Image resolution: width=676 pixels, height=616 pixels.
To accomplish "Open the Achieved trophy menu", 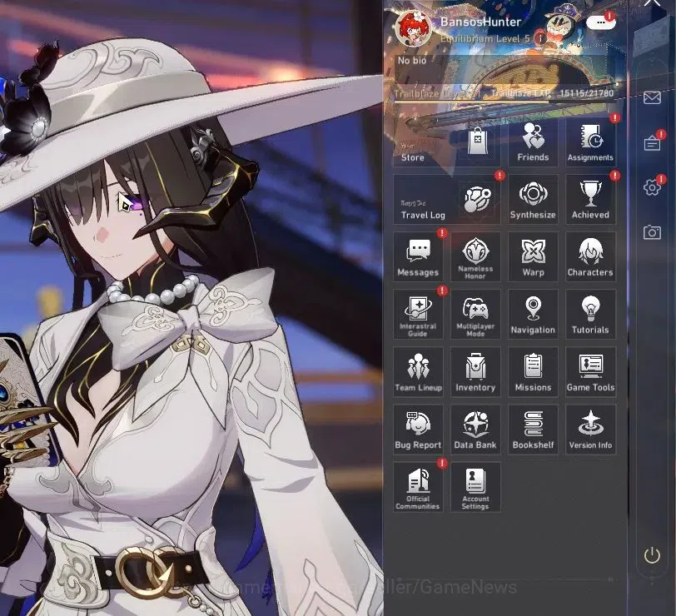I will 590,200.
